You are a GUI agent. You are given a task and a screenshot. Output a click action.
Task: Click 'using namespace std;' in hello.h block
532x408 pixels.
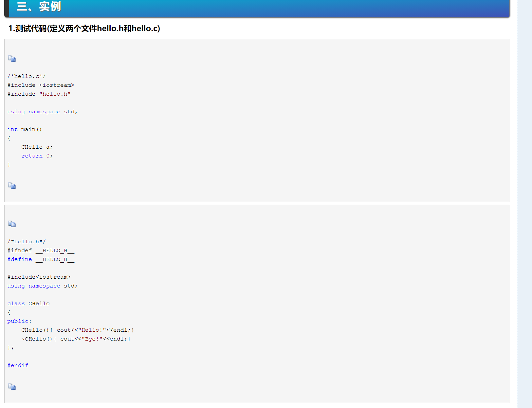click(x=42, y=286)
